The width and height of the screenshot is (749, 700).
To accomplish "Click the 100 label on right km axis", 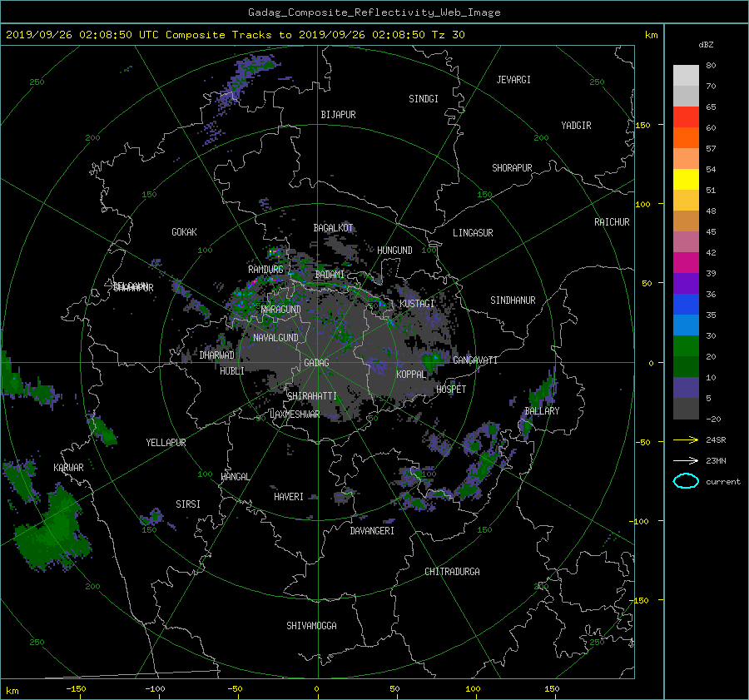I will [642, 204].
